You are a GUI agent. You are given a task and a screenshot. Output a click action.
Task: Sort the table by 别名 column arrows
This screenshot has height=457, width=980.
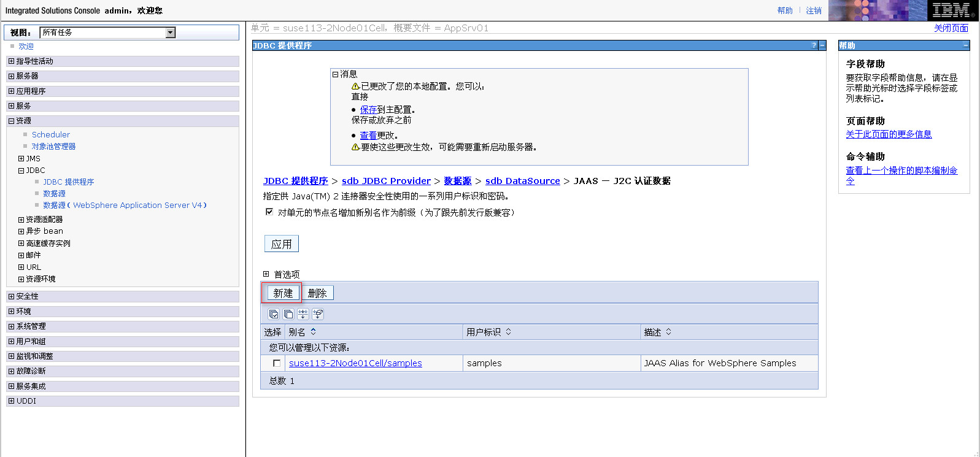[314, 332]
